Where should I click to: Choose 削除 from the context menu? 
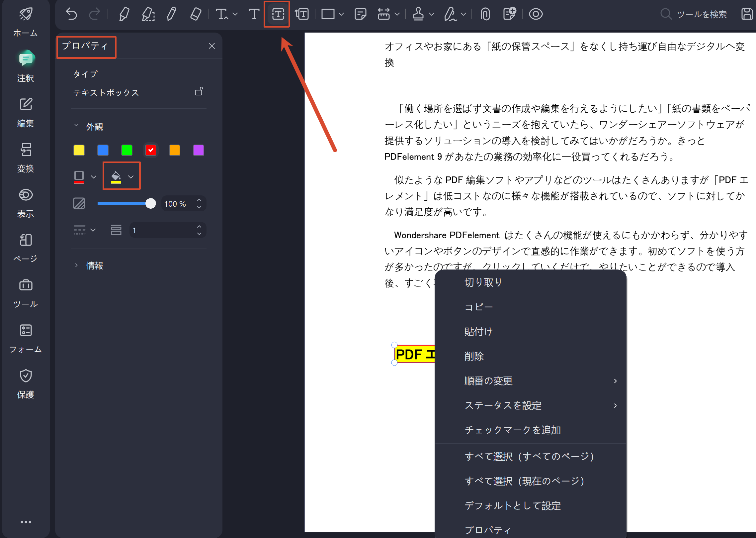coord(530,356)
